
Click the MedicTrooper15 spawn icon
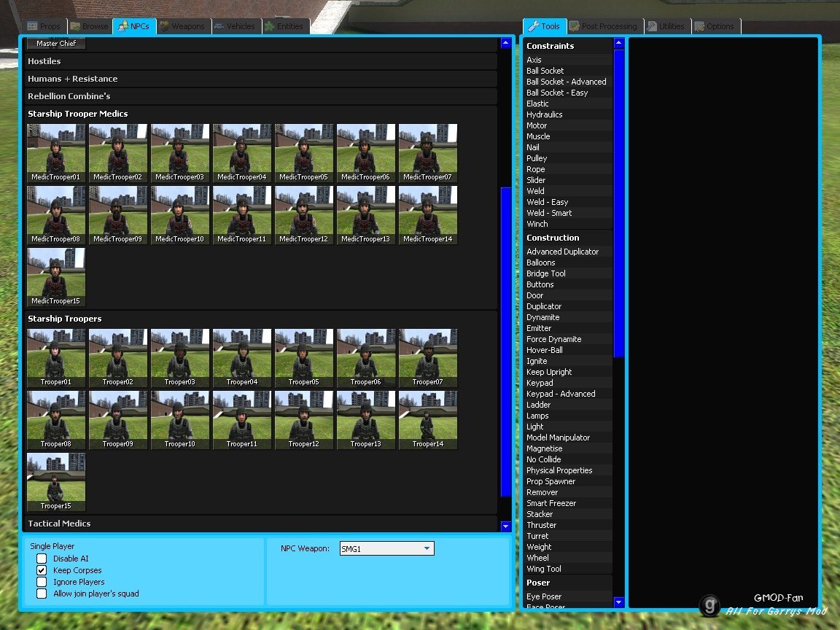(x=56, y=276)
